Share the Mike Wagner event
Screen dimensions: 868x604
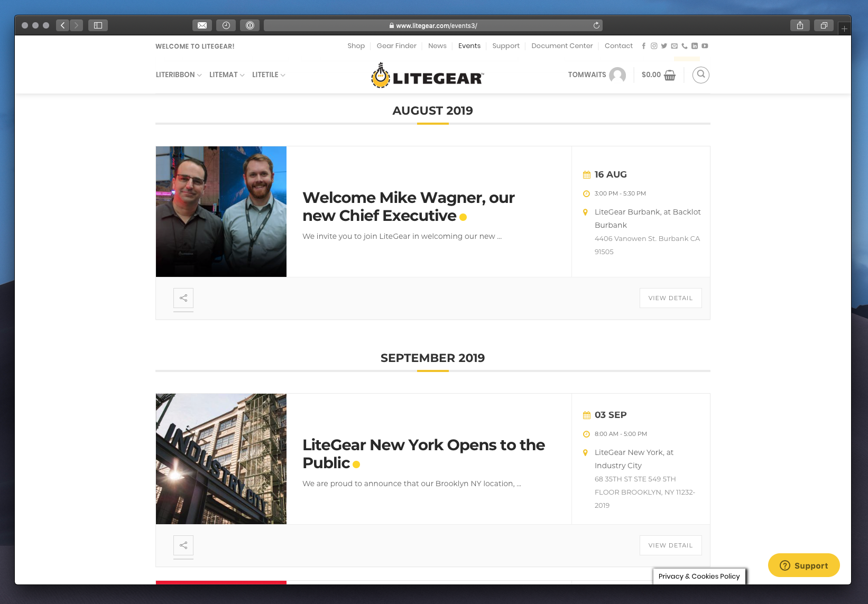click(183, 298)
